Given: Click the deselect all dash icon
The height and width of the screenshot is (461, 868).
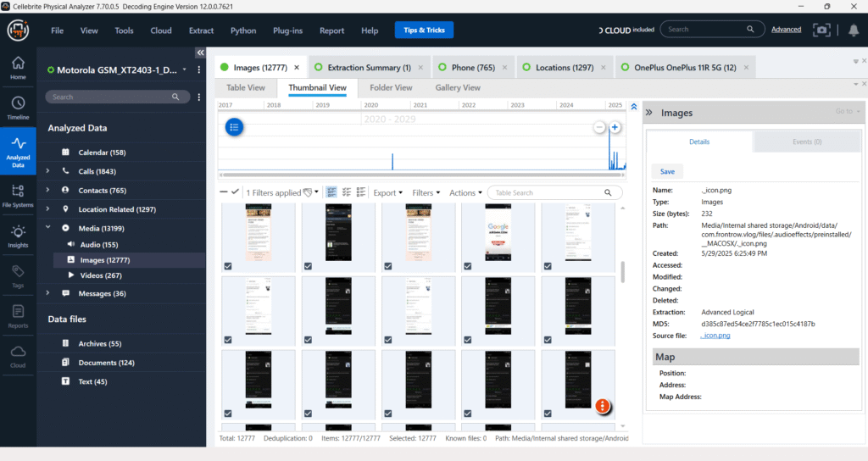Looking at the screenshot, I should [x=224, y=192].
